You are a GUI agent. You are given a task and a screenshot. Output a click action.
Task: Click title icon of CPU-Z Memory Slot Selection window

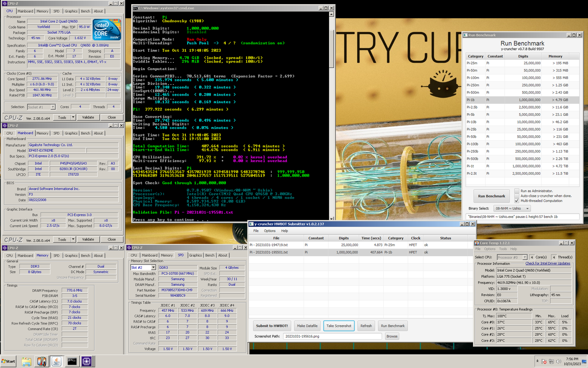coord(129,247)
